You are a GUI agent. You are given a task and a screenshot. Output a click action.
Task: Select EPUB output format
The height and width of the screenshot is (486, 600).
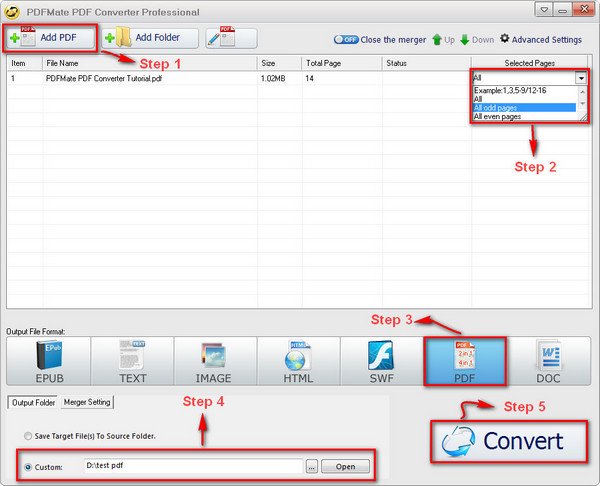pos(49,361)
